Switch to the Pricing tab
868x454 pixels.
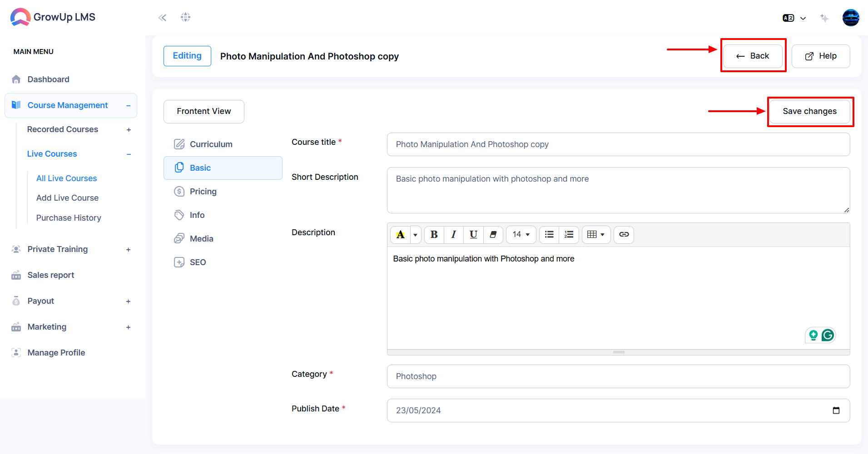tap(223, 192)
